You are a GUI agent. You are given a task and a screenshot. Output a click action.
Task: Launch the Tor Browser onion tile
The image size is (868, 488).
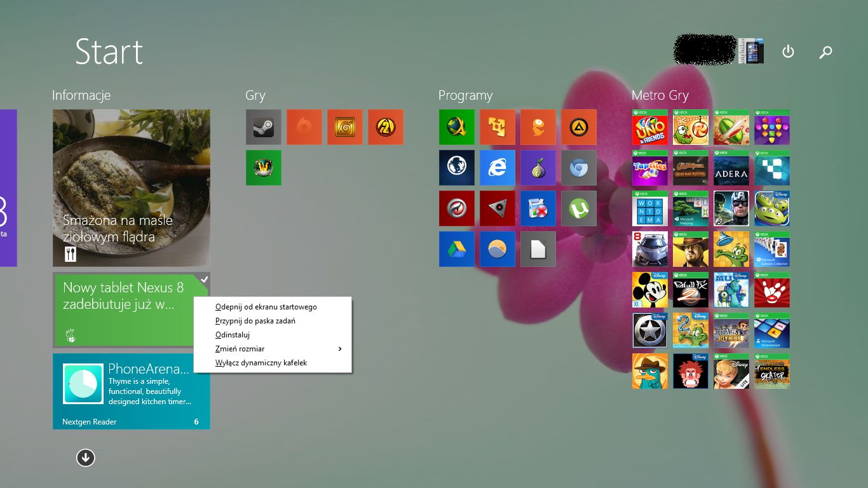(538, 168)
